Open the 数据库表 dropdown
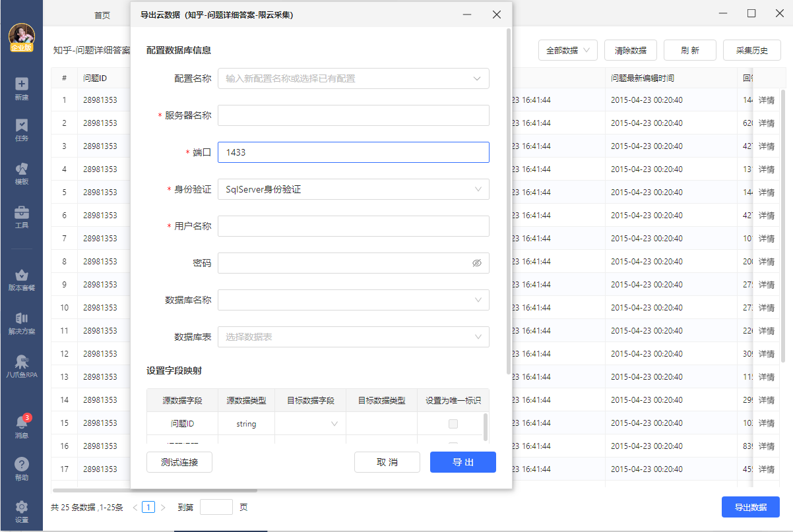Screen dimensions: 793x532 [354, 337]
